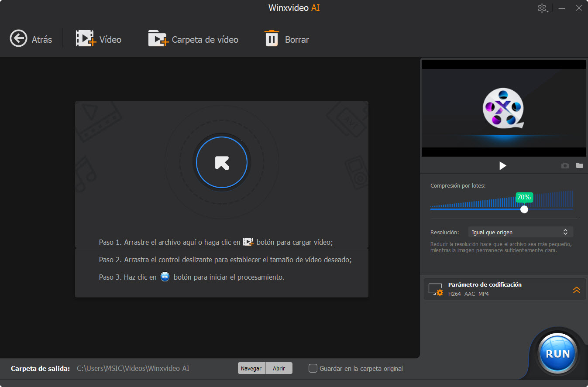Viewport: 588px width, 387px height.
Task: Click the Navegar button for output folder
Action: 251,368
